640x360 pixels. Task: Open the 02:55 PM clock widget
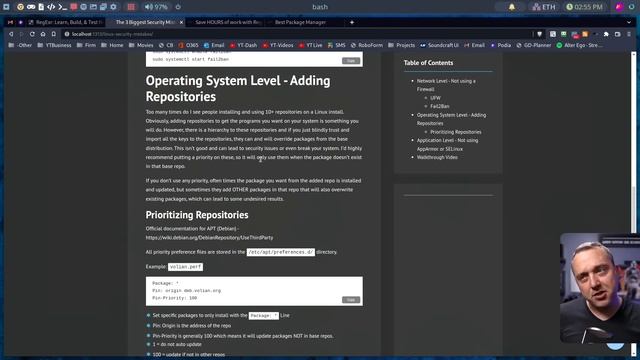[584, 7]
